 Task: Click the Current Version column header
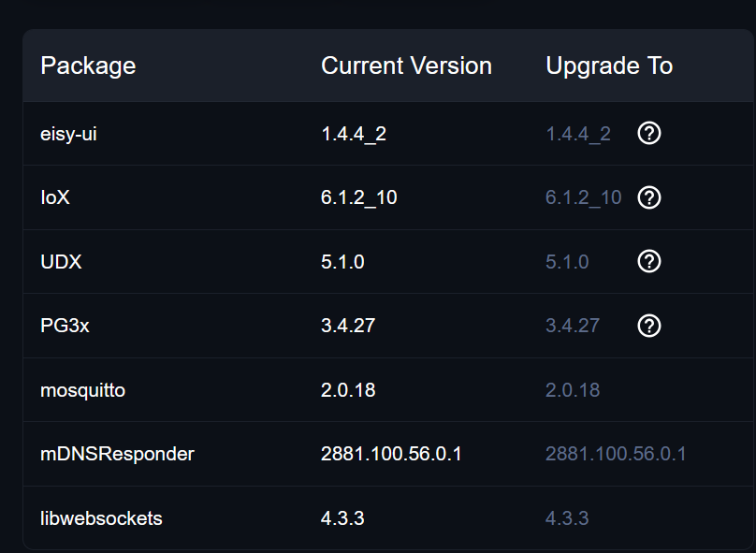coord(406,65)
